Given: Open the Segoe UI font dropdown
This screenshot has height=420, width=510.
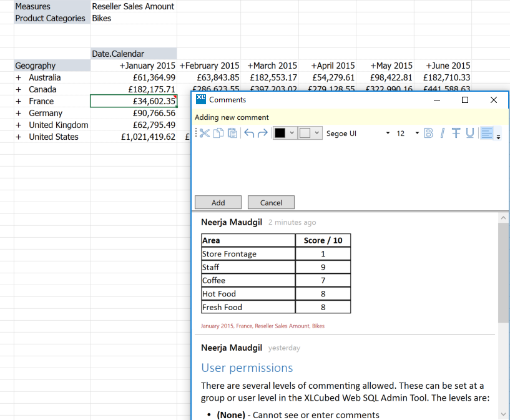Looking at the screenshot, I should coord(388,133).
